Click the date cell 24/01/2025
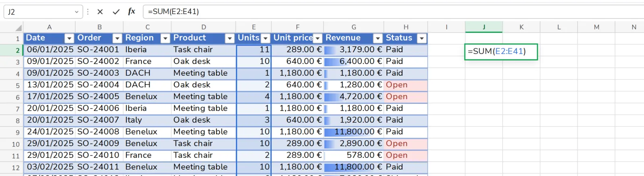 [x=50, y=132]
